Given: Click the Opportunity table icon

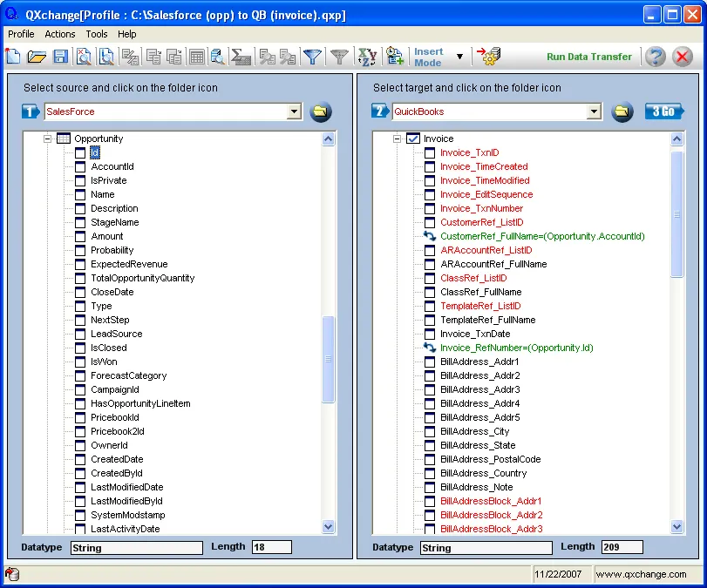Looking at the screenshot, I should [63, 139].
